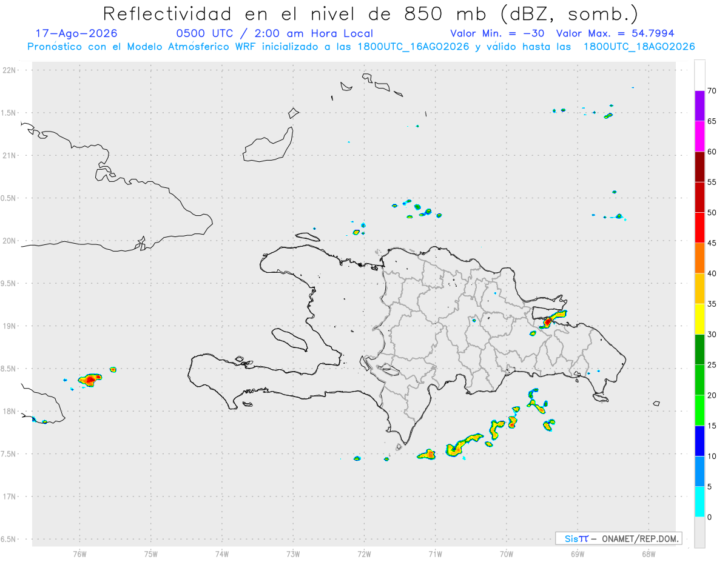
Task: Click the white above-70 swatch on colorbar
Action: click(699, 75)
